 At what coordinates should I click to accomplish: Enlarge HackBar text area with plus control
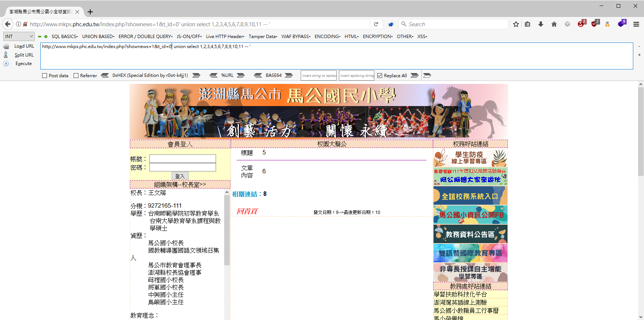(639, 55)
